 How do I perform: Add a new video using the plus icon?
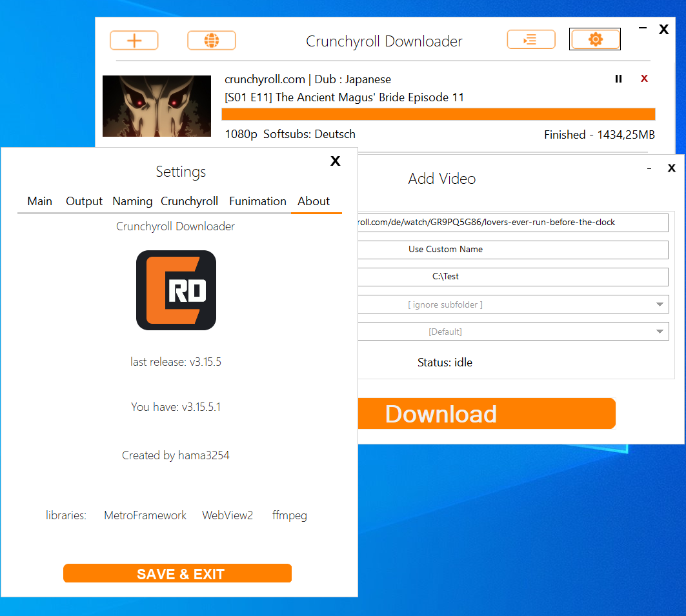point(134,40)
